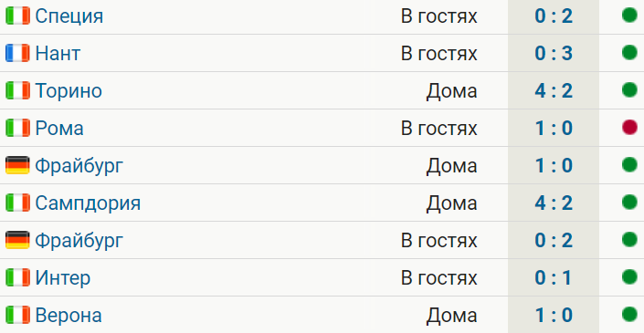Open the Торино team page
Screen dimensions: 644x333
pyautogui.click(x=69, y=90)
